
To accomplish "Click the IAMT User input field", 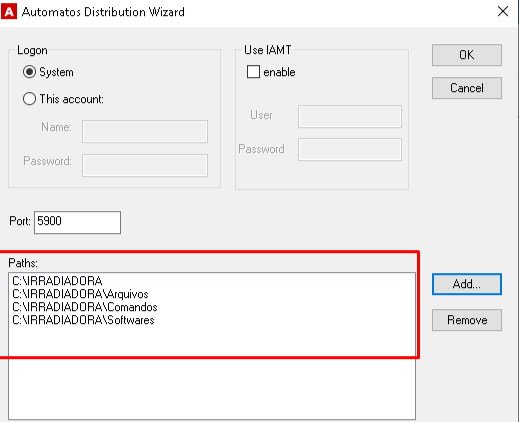I will tap(350, 116).
